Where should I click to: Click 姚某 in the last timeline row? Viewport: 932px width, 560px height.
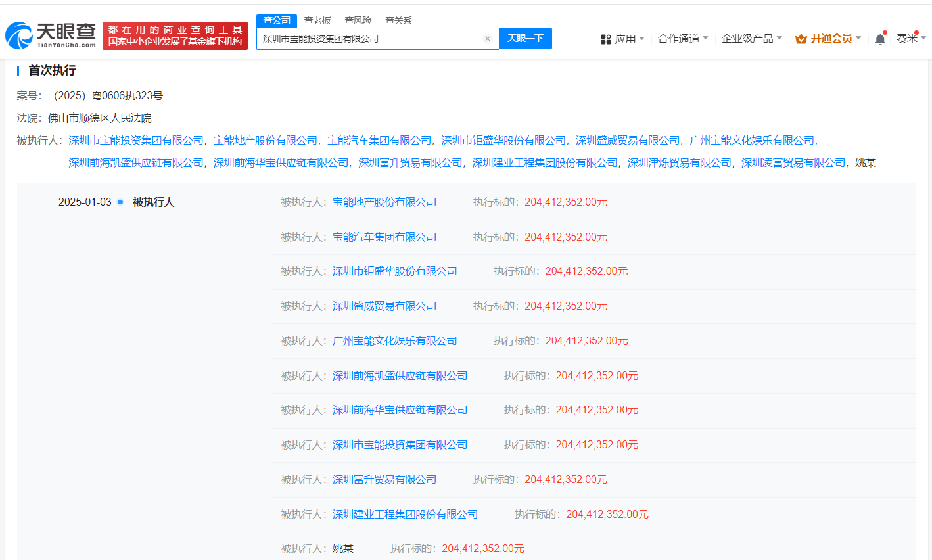[343, 548]
